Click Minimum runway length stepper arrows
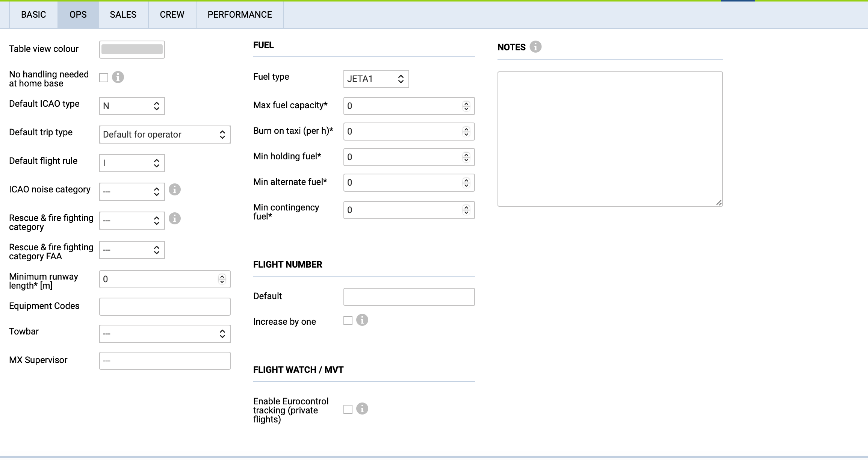Screen dimensions: 868x460 coord(222,279)
